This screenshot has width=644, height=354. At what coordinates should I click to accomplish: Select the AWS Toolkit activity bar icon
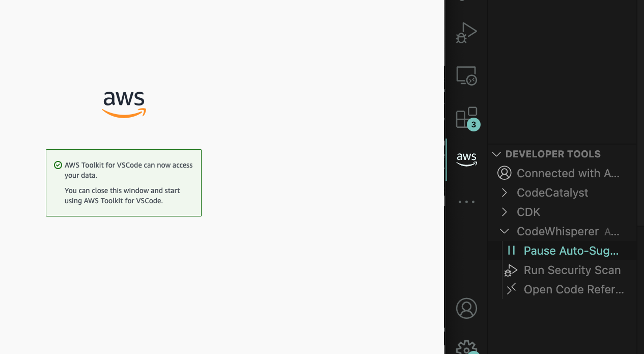466,159
